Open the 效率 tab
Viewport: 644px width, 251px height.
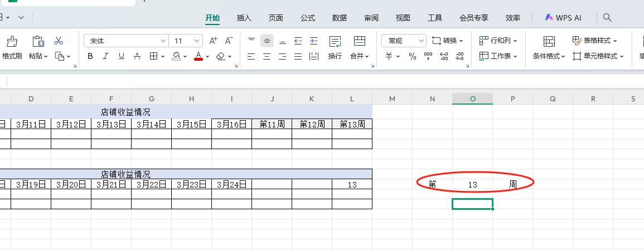tap(513, 18)
